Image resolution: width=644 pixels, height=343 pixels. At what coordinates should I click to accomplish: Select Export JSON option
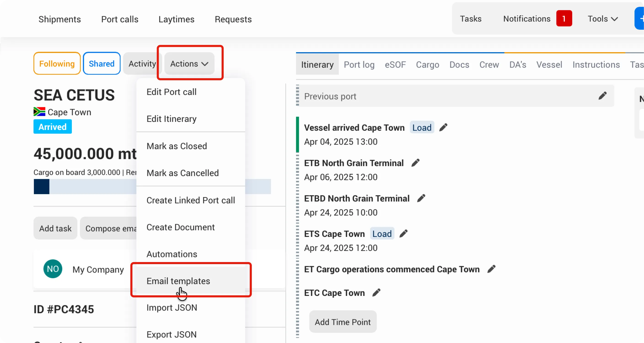tap(191, 335)
